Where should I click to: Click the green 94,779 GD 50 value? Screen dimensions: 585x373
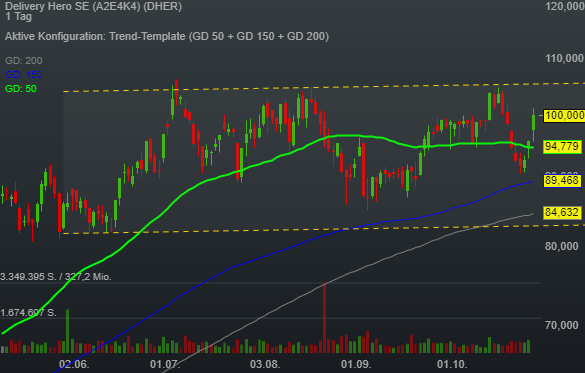[x=561, y=147]
